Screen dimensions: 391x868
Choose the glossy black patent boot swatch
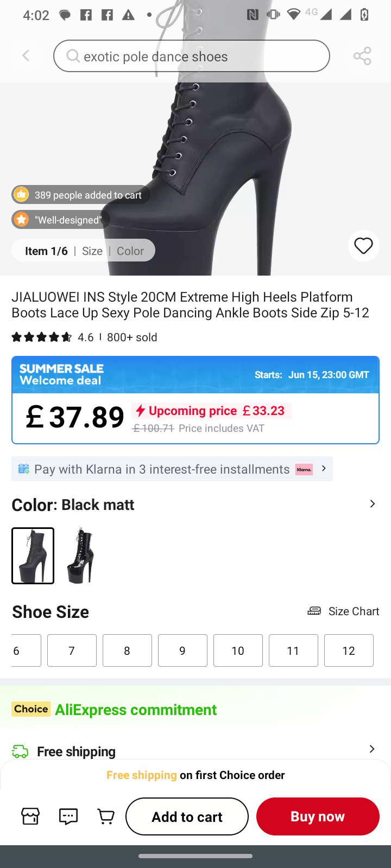[80, 556]
